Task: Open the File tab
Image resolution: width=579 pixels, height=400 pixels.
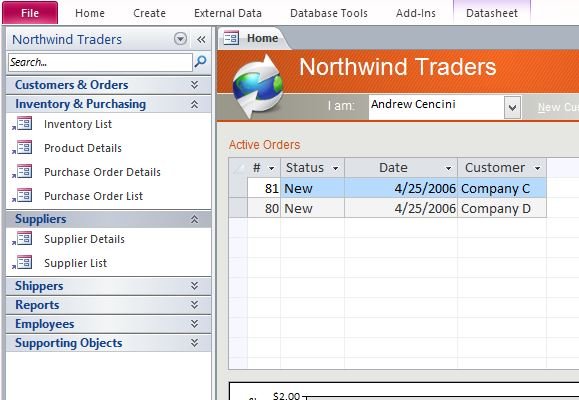Action: pos(30,13)
